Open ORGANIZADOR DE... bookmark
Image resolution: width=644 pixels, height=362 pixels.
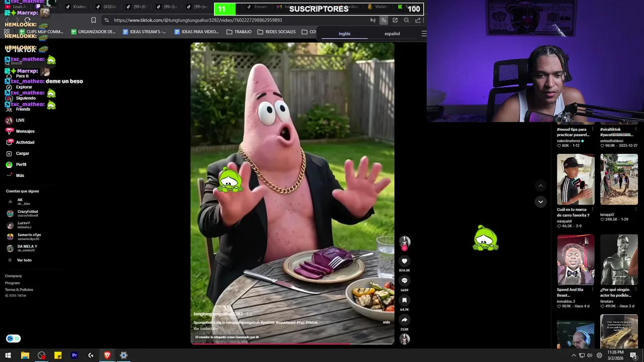[93, 32]
